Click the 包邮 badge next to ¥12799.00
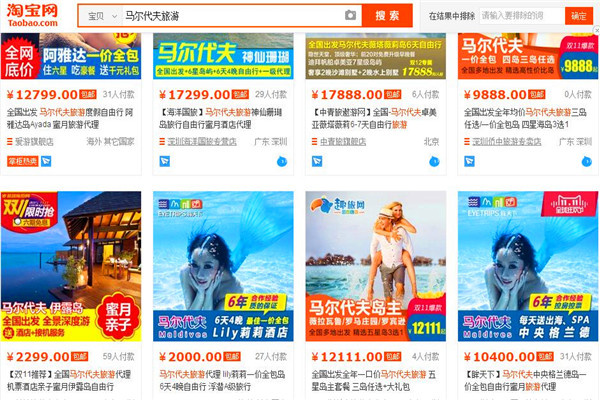The image size is (600, 400). point(88,94)
